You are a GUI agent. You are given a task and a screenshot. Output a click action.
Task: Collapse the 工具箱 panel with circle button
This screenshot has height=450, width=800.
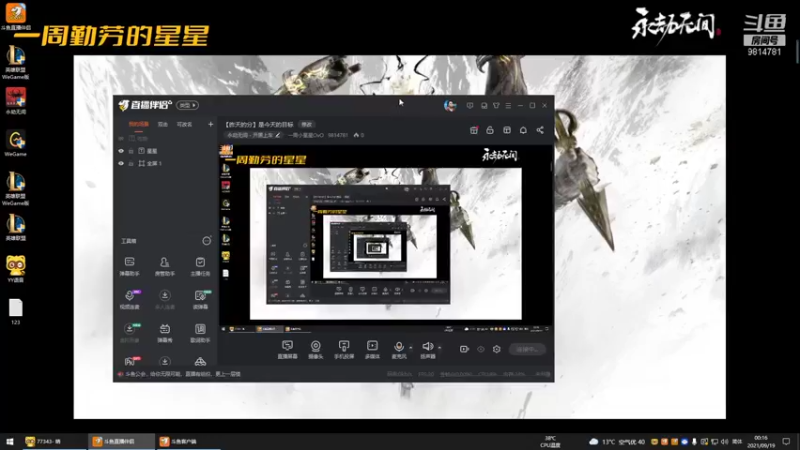tap(207, 241)
